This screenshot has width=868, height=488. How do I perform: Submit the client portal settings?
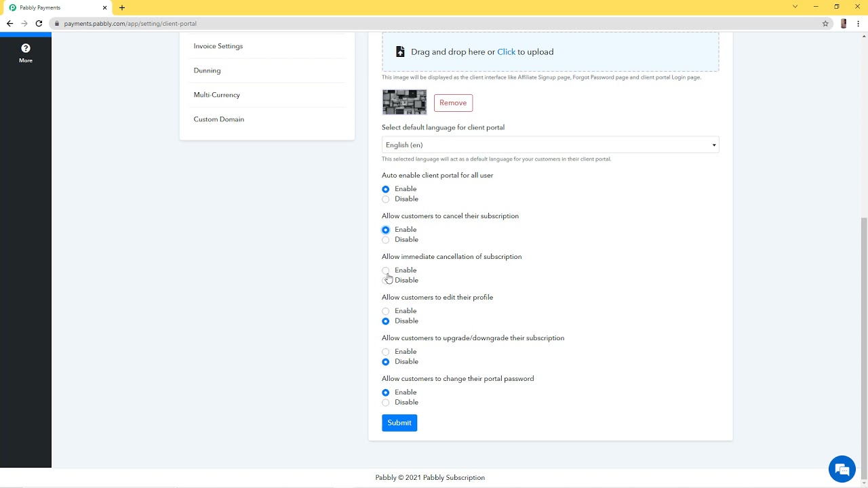coord(399,422)
